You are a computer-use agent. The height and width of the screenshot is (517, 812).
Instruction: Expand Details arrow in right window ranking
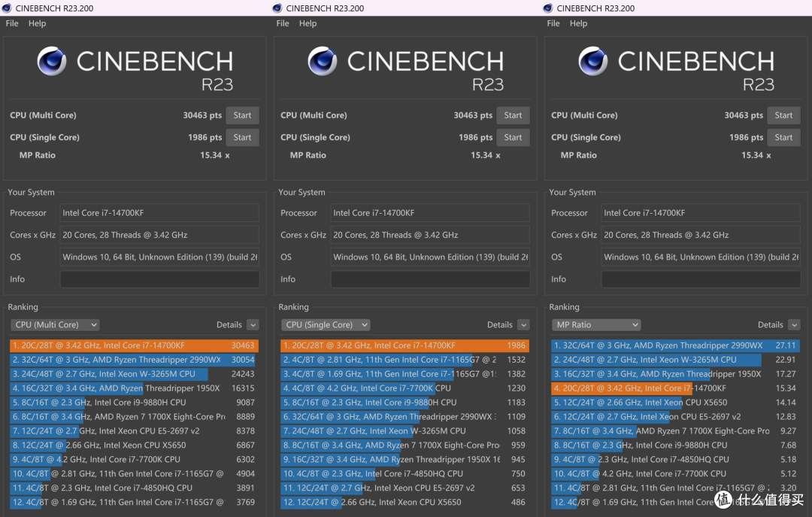[x=794, y=324]
